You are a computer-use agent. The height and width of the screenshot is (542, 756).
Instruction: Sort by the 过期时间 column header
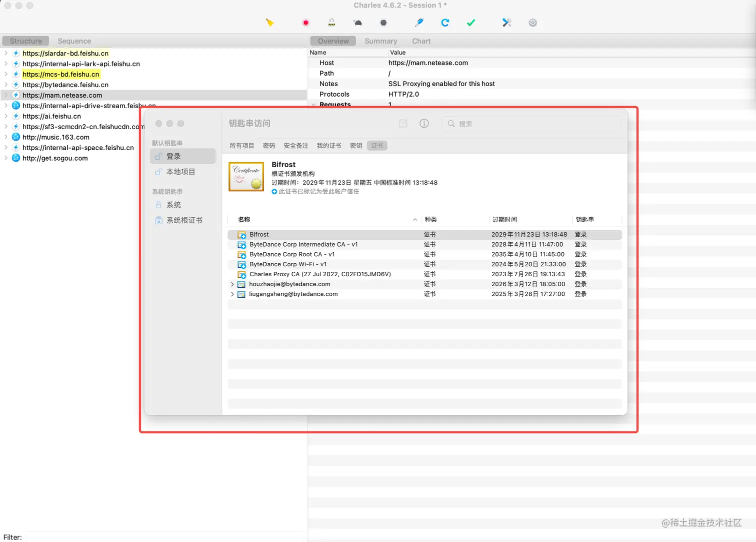click(530, 220)
